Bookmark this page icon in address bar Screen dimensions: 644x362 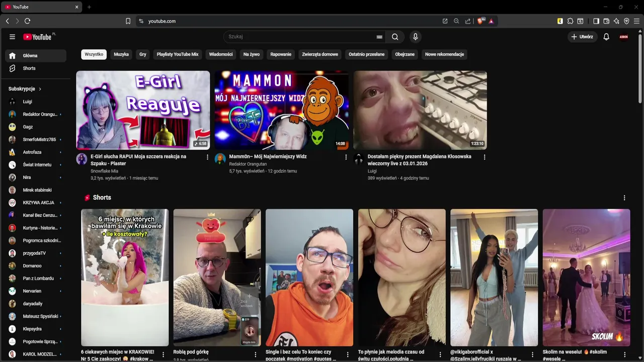tap(128, 21)
